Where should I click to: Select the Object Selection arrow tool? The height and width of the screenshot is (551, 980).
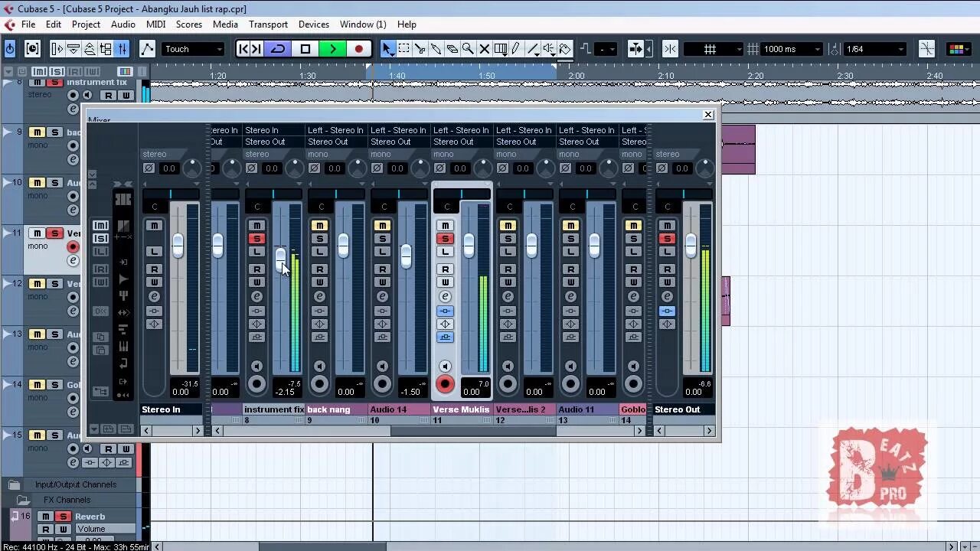click(x=388, y=49)
